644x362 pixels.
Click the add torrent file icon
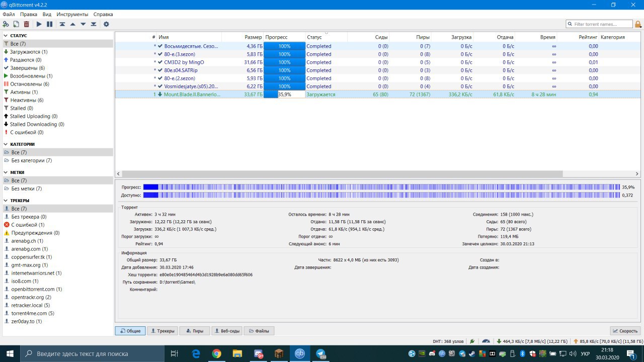[x=16, y=24]
